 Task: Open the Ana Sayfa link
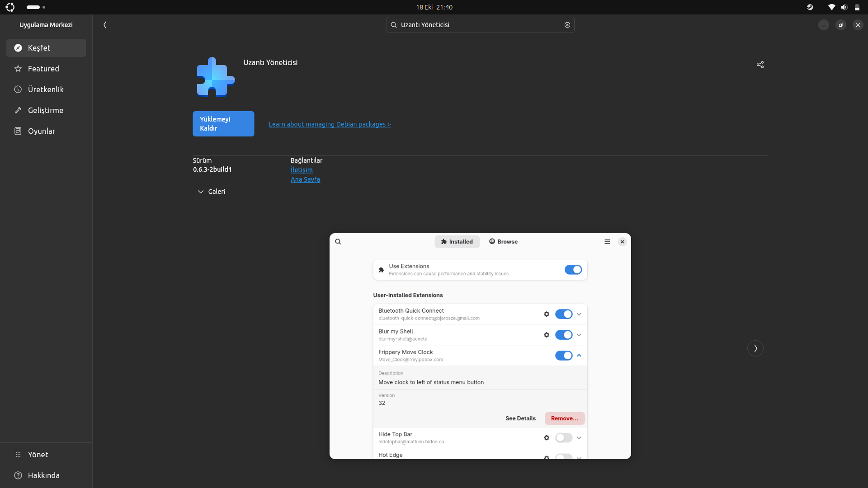coord(305,179)
